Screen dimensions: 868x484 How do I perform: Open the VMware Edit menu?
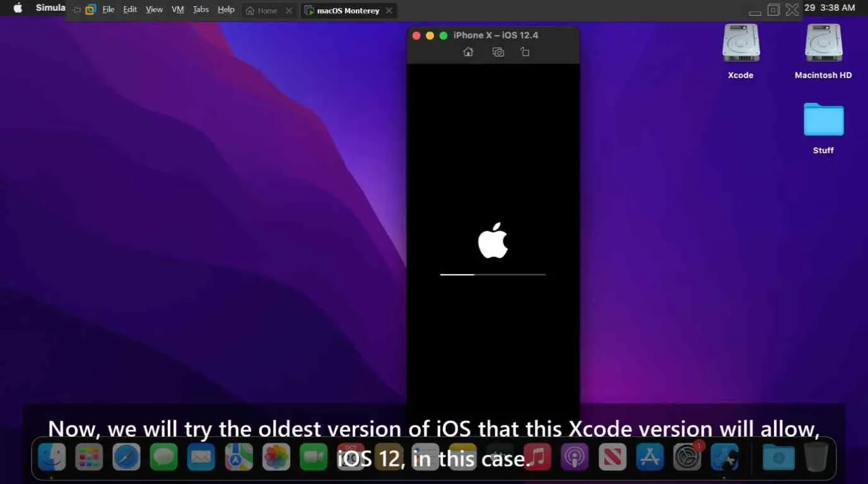coord(130,9)
